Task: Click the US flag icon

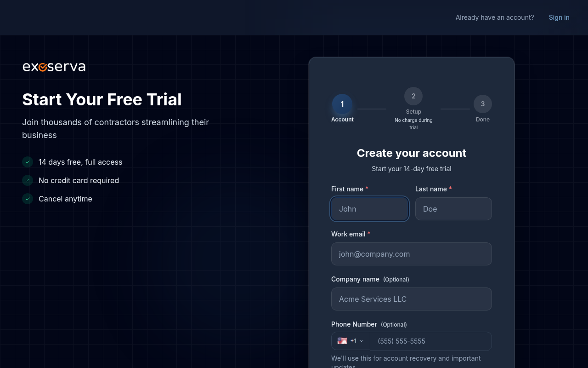Action: (342, 341)
